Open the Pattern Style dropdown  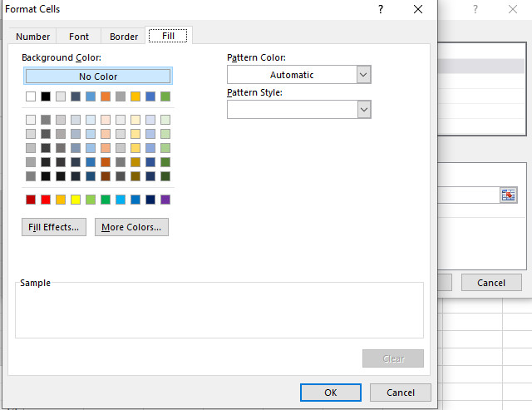pyautogui.click(x=363, y=110)
